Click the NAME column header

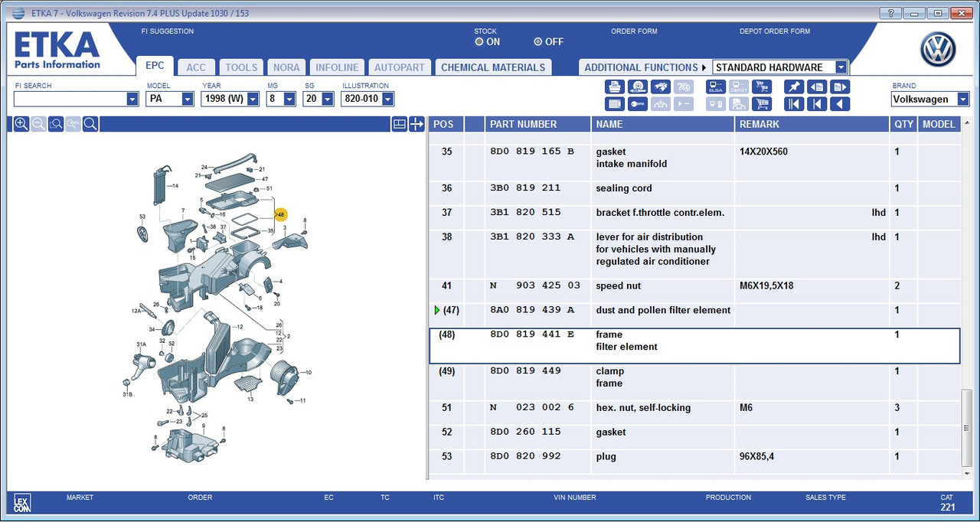coord(662,124)
